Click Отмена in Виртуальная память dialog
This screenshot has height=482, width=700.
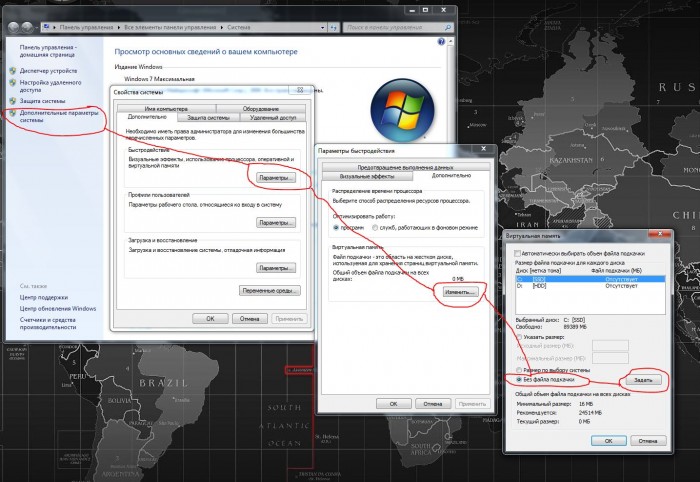pos(648,440)
